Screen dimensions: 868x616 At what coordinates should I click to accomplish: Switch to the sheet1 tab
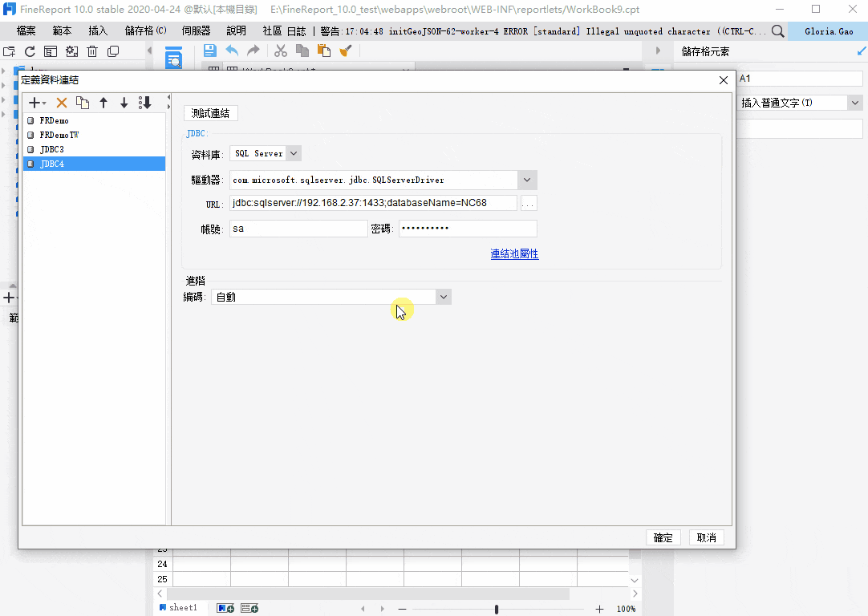pos(180,607)
